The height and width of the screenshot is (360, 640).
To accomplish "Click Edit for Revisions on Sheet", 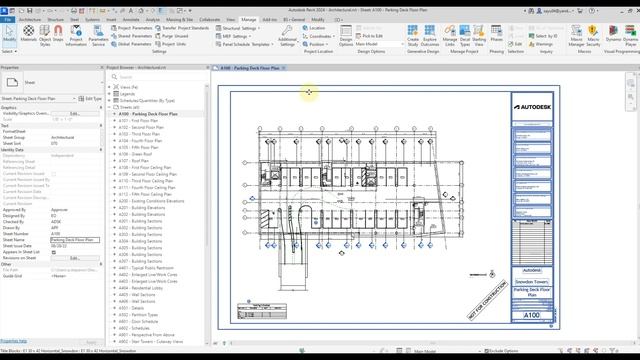I will pos(75,258).
